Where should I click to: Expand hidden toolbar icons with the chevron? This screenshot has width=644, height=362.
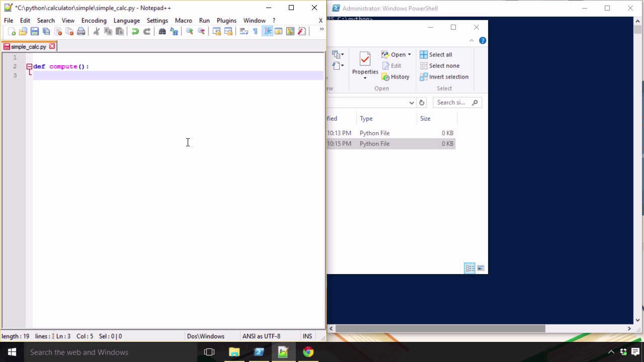pyautogui.click(x=321, y=29)
